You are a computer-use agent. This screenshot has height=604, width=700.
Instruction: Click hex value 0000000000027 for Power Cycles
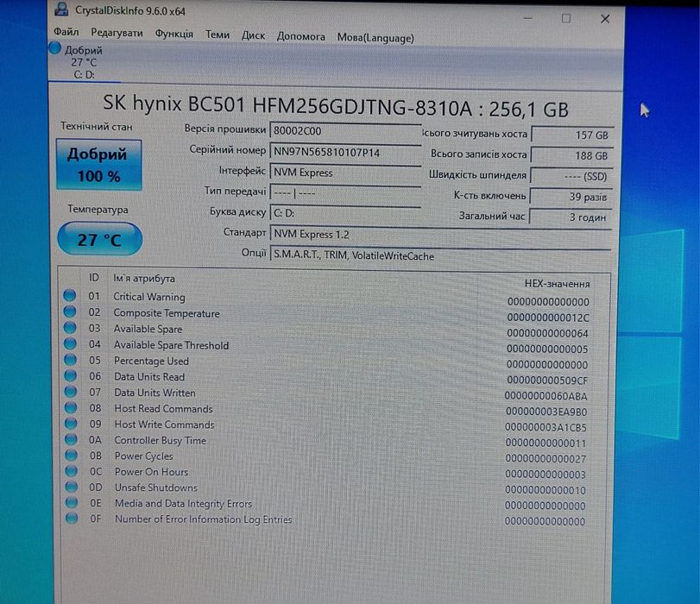pos(545,458)
